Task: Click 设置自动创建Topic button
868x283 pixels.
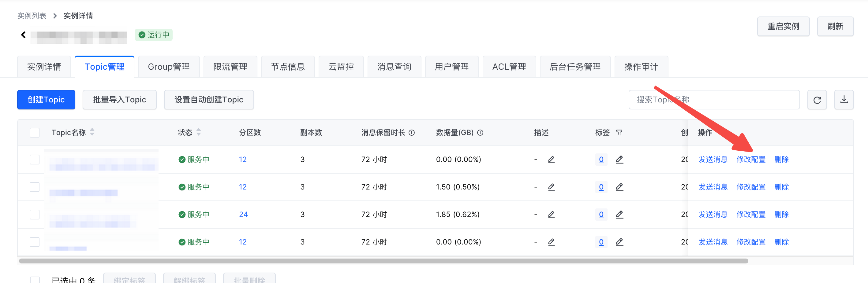Action: pos(209,100)
